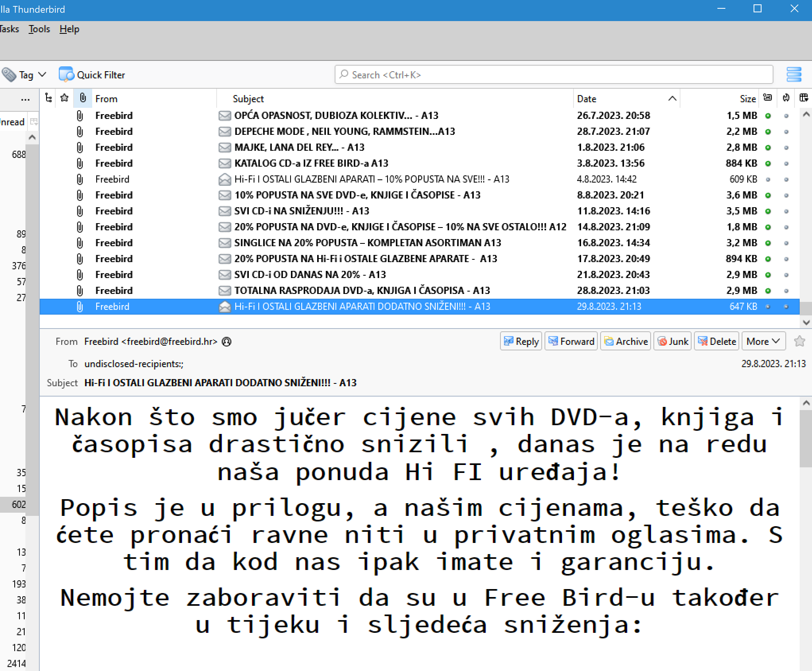Click attachment paperclip of SVI CD-i NA SNIŽENJU row
The image size is (812, 671).
79,211
